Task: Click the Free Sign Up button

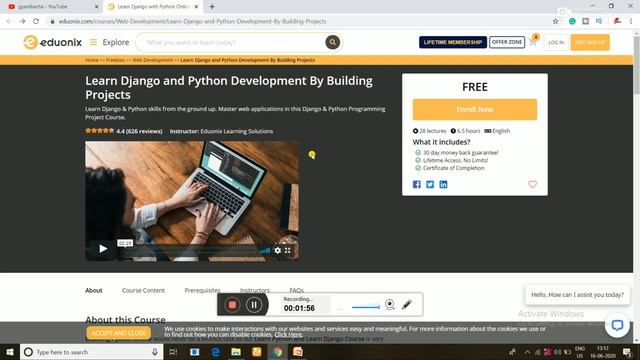Action: [x=590, y=42]
